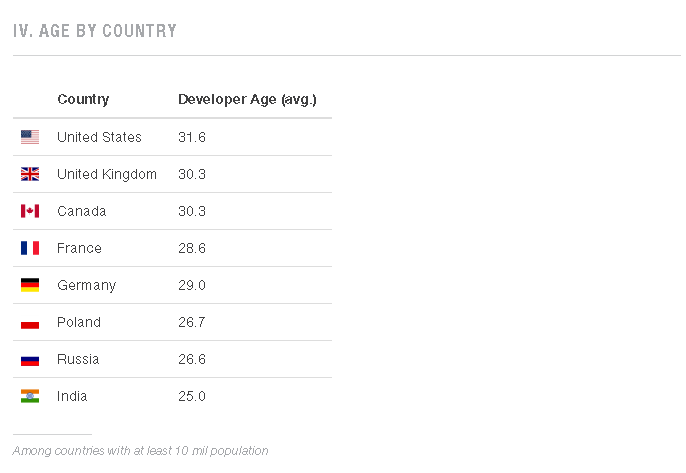Click the France tricolor flag icon
This screenshot has width=686, height=473.
[30, 248]
